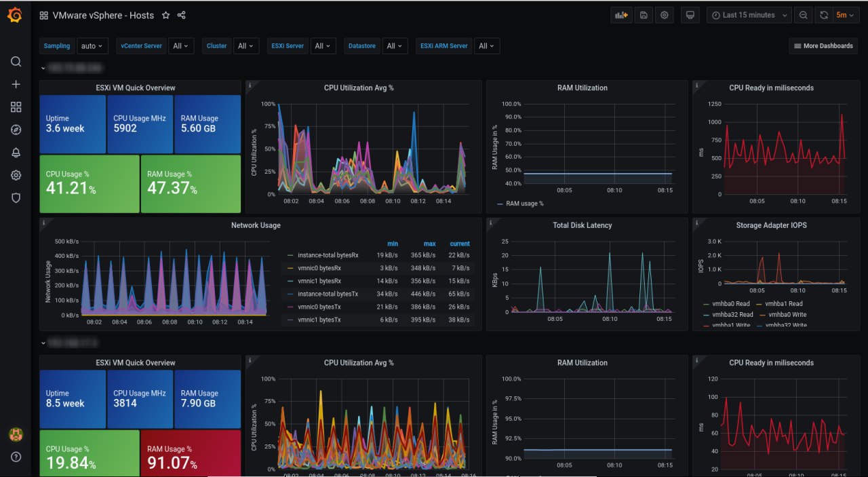The width and height of the screenshot is (868, 477).
Task: Open the 5m refresh interval dropdown
Action: (846, 15)
